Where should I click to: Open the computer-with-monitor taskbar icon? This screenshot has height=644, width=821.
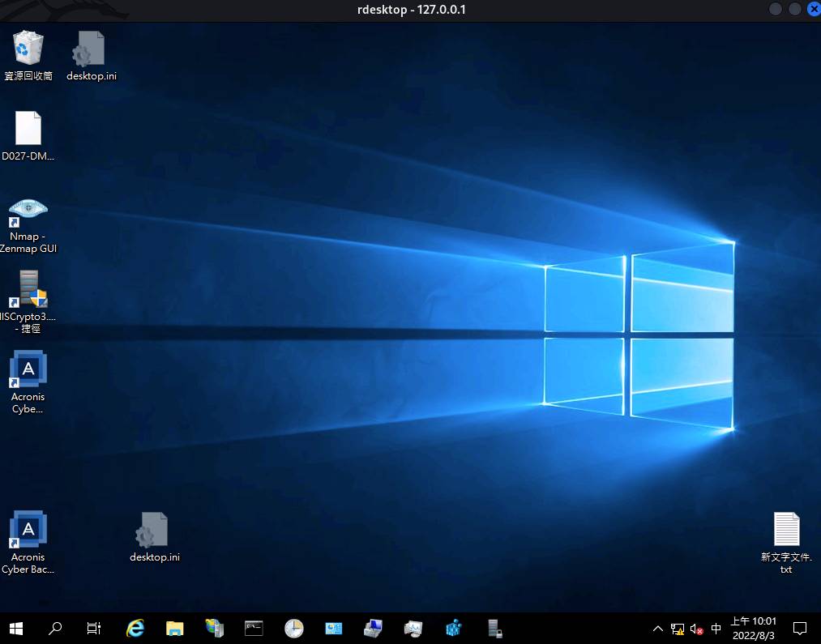(374, 629)
